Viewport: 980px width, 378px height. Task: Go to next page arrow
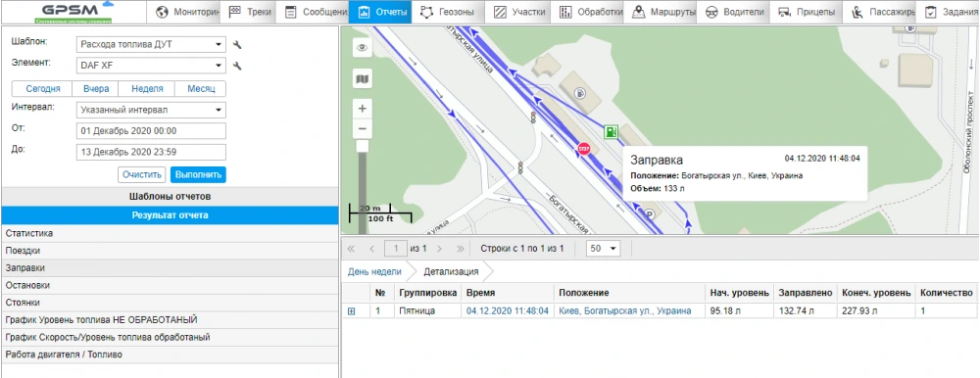[439, 249]
